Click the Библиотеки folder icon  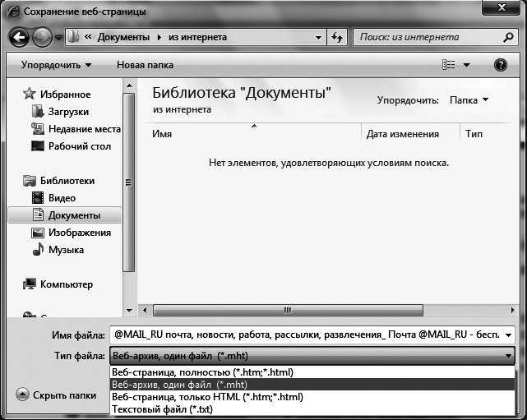pyautogui.click(x=30, y=181)
